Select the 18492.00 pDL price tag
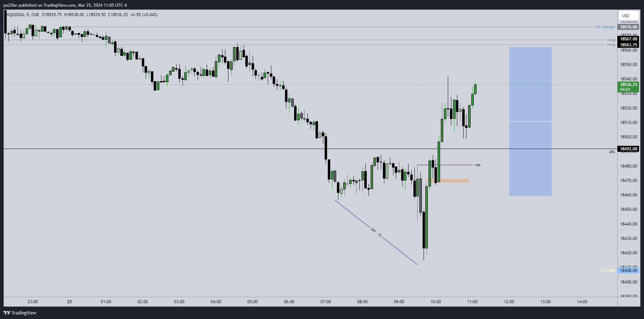Image resolution: width=644 pixels, height=319 pixels. point(628,149)
